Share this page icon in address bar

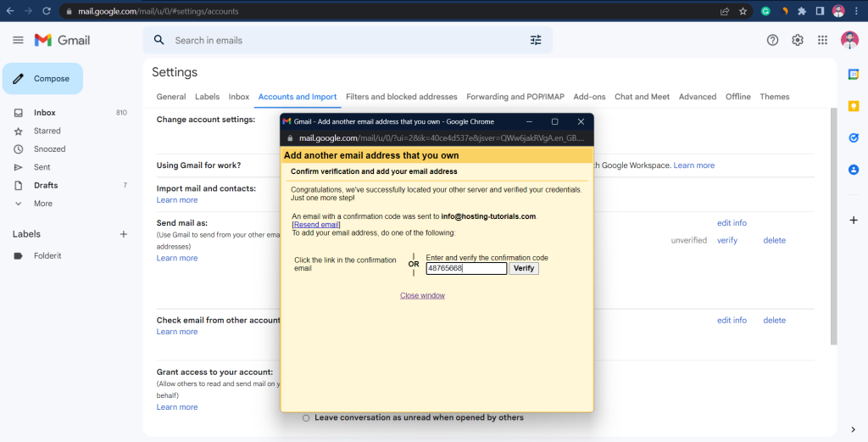725,11
